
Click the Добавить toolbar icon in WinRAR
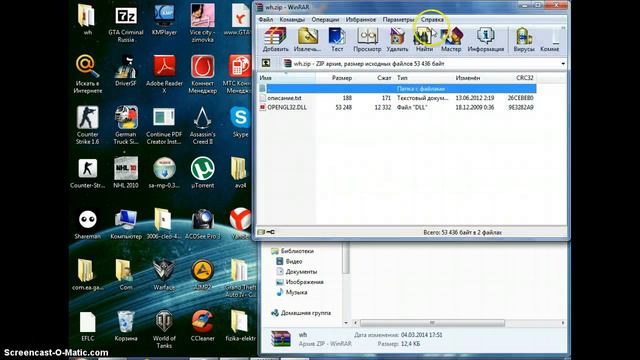pos(275,40)
